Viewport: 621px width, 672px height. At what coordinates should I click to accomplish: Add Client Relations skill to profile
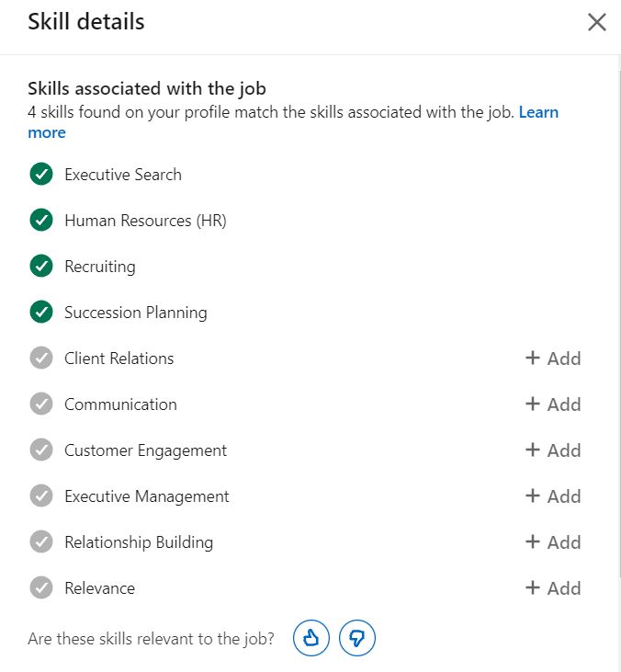(553, 359)
